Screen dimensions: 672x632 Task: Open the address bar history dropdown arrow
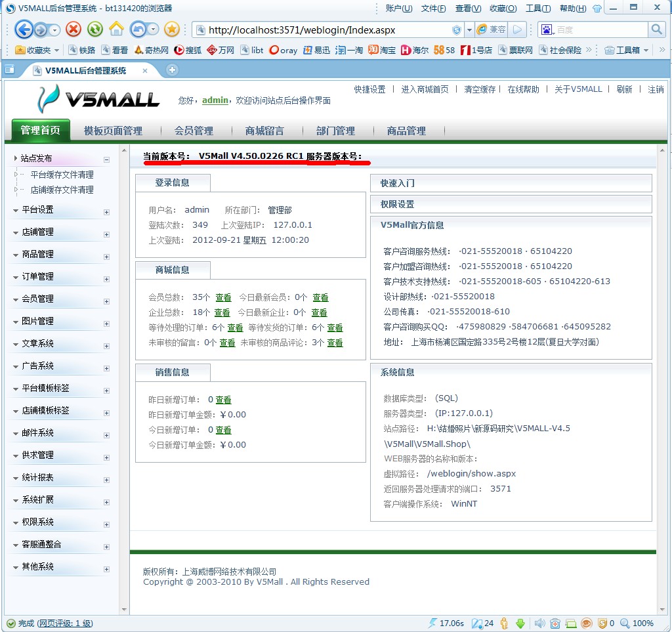click(x=469, y=30)
